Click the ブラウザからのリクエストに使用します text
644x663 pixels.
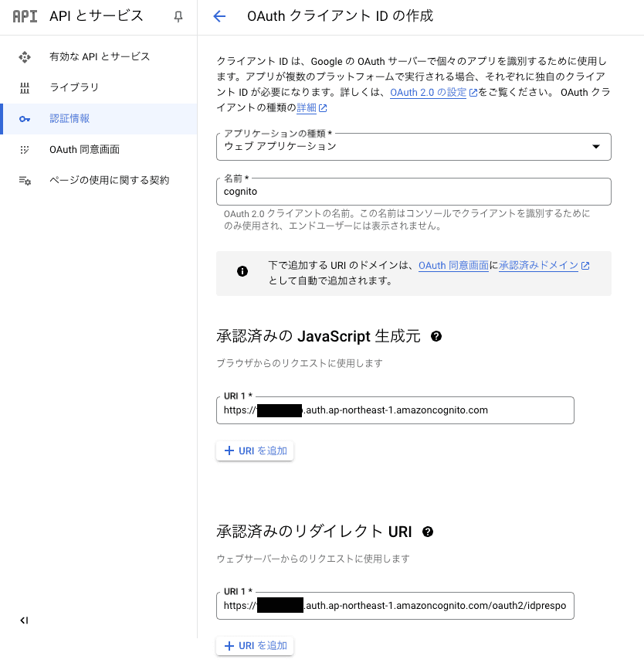(x=300, y=363)
